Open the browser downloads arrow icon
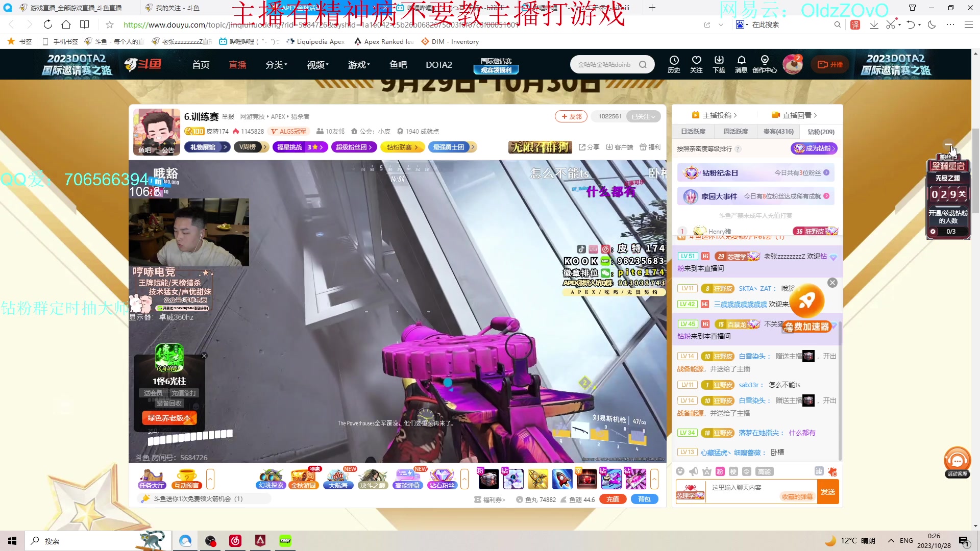This screenshot has height=551, width=980. click(x=874, y=24)
